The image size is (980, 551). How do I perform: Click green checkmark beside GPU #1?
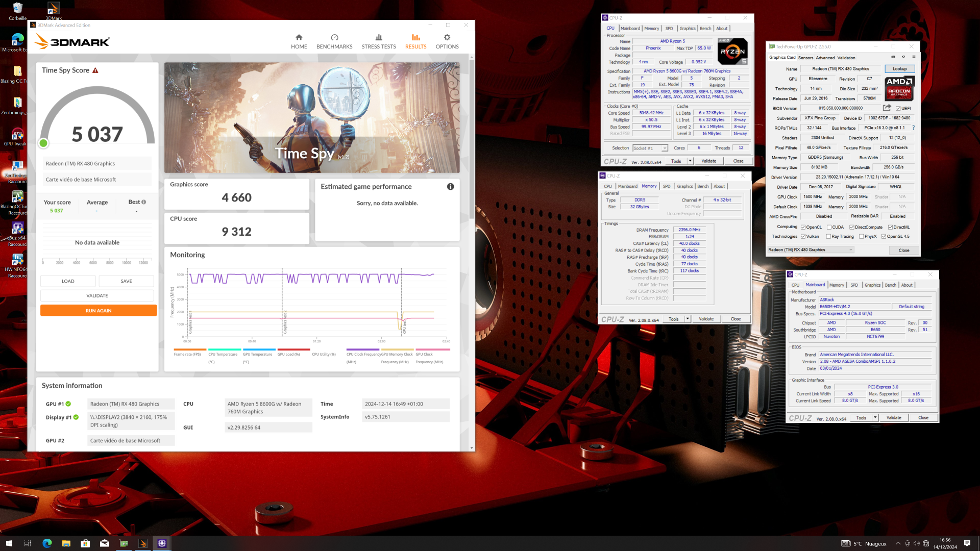68,404
